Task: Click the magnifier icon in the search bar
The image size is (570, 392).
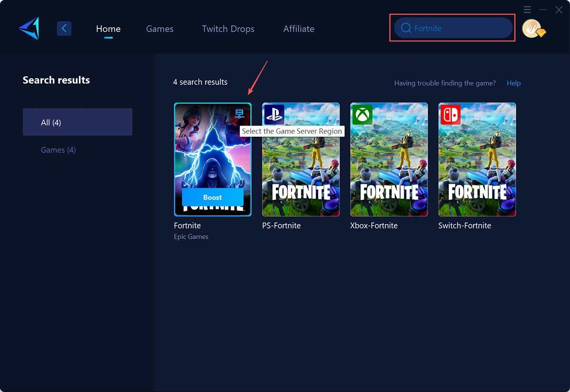Action: coord(406,28)
